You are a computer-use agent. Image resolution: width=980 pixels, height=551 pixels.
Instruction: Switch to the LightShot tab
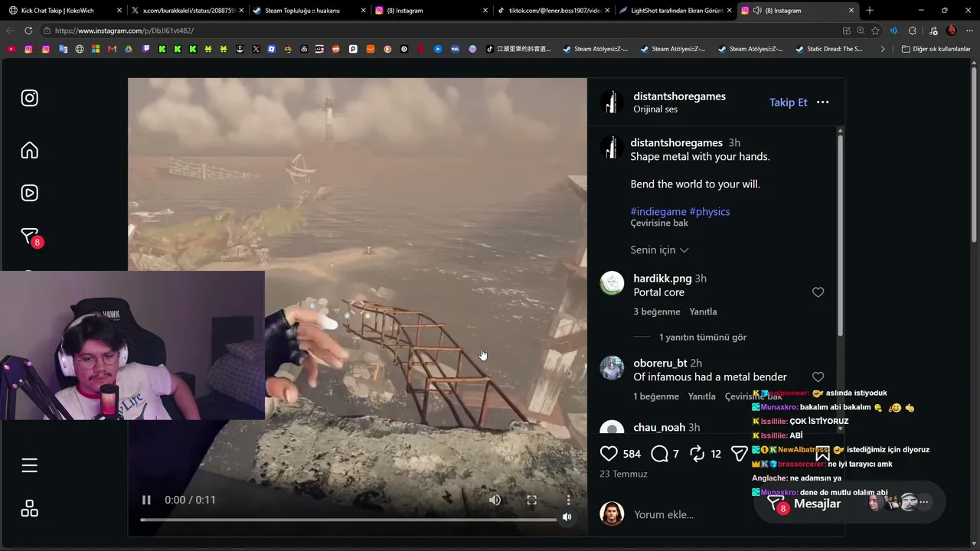pyautogui.click(x=675, y=11)
